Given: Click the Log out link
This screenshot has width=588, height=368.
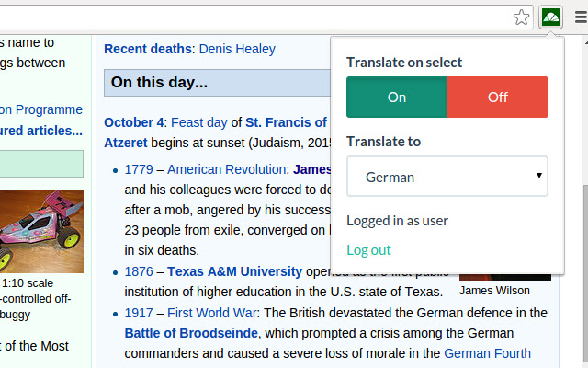Looking at the screenshot, I should tap(368, 250).
